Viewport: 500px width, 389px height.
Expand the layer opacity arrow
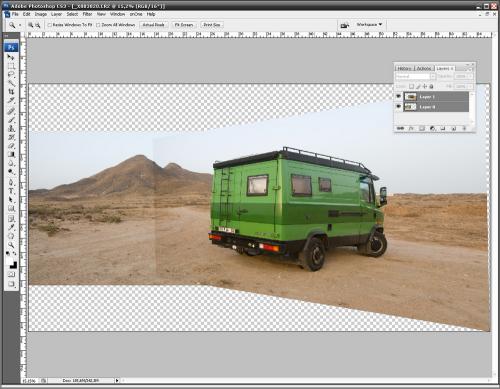pyautogui.click(x=470, y=76)
